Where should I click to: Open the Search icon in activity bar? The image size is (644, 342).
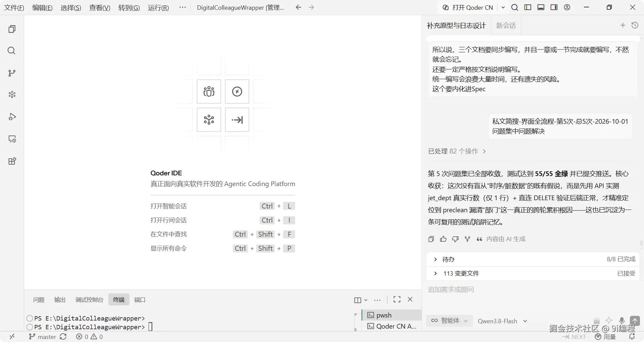pos(12,51)
